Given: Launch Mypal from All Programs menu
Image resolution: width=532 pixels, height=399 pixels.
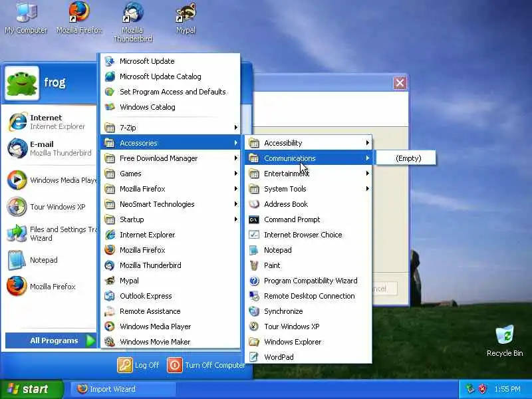Looking at the screenshot, I should 170,281.
